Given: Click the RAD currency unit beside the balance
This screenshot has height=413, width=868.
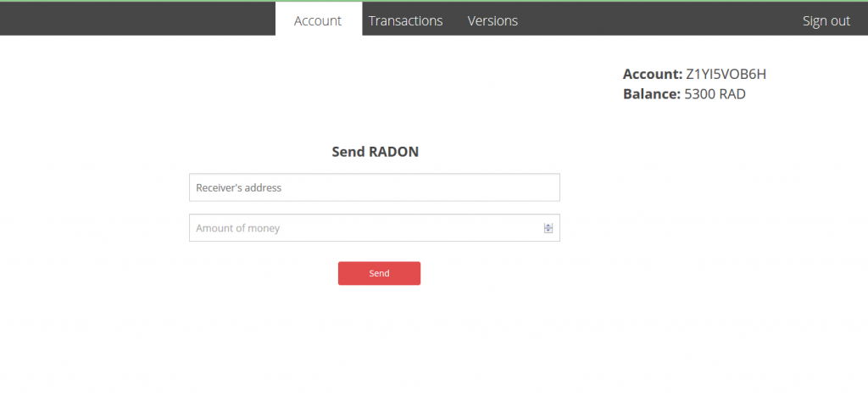Looking at the screenshot, I should (x=732, y=94).
